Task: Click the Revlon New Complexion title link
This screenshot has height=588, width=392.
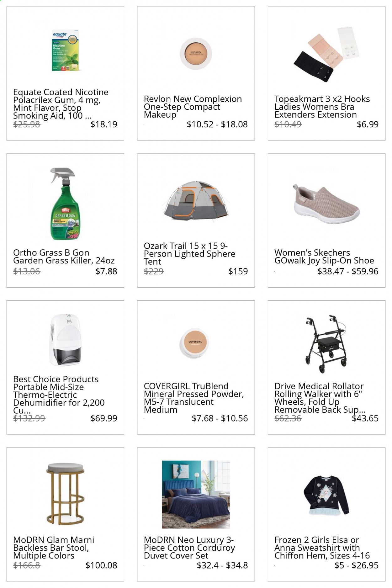Action: tap(193, 107)
